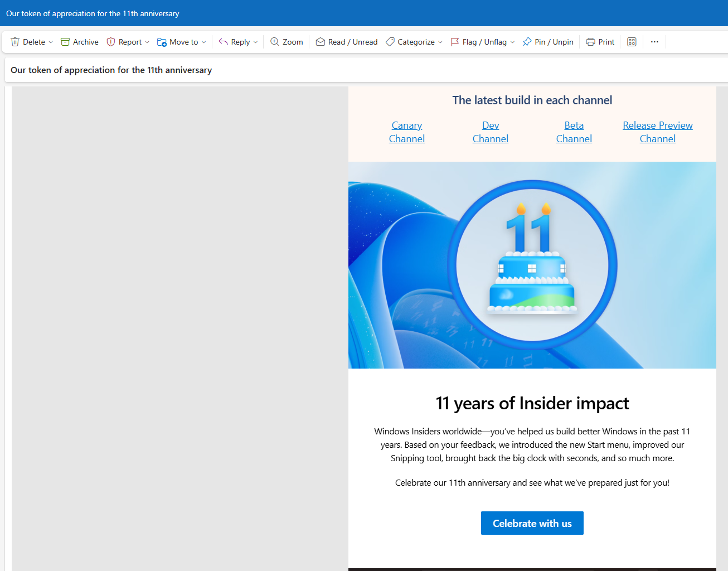Image resolution: width=728 pixels, height=571 pixels.
Task: Open the Report dropdown chevron
Action: 147,42
